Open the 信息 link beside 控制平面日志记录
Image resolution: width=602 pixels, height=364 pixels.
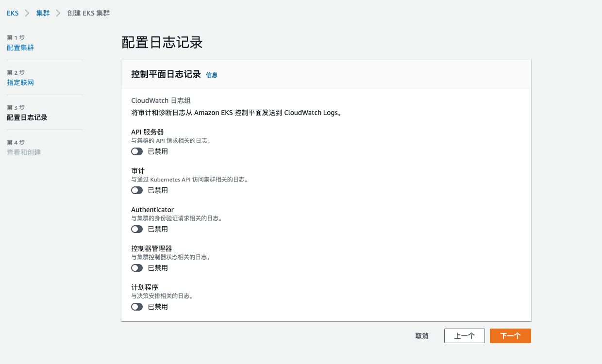point(212,75)
